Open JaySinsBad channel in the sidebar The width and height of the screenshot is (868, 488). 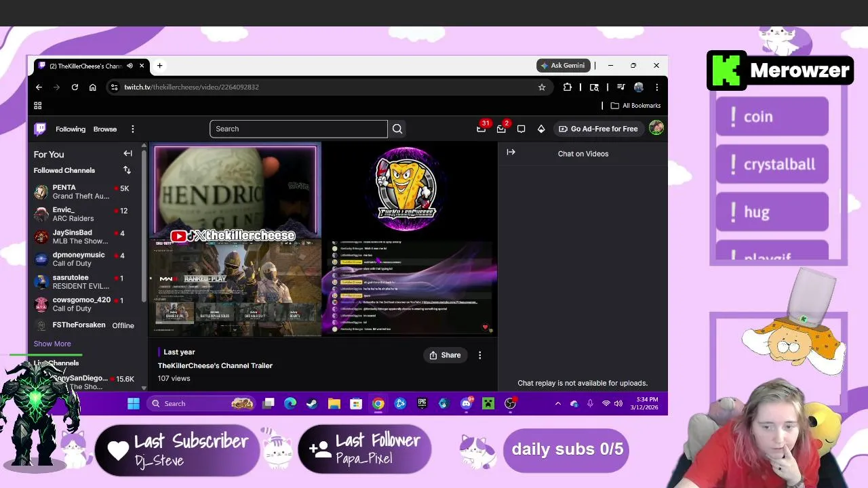point(85,237)
